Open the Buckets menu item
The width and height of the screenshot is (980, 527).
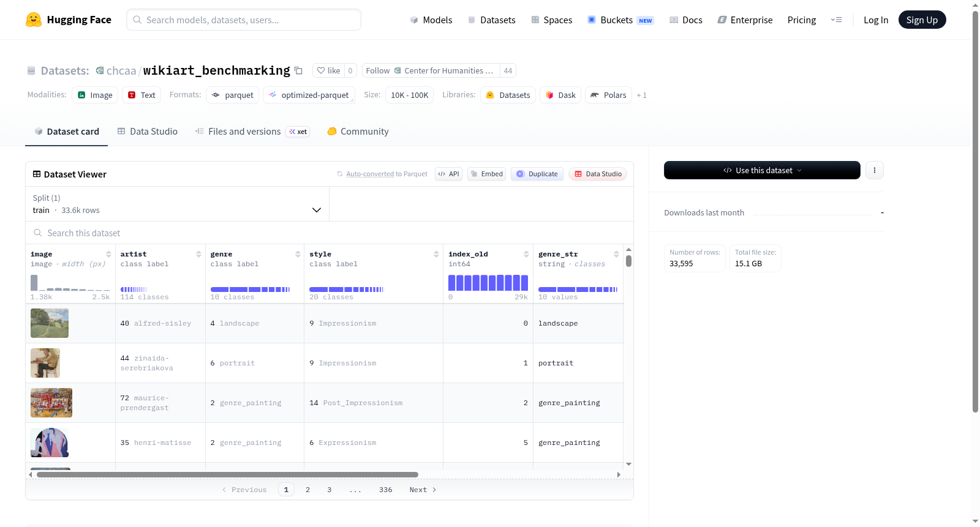point(620,20)
